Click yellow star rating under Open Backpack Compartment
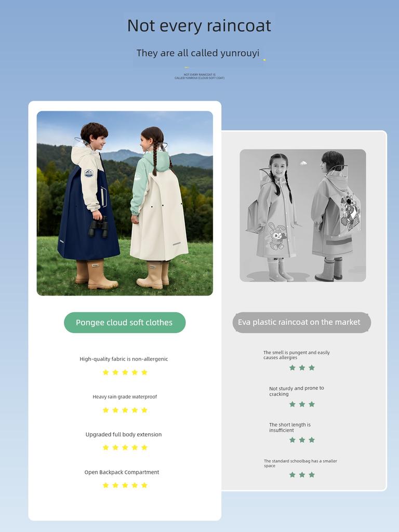The width and height of the screenshot is (399, 532). coord(125,485)
